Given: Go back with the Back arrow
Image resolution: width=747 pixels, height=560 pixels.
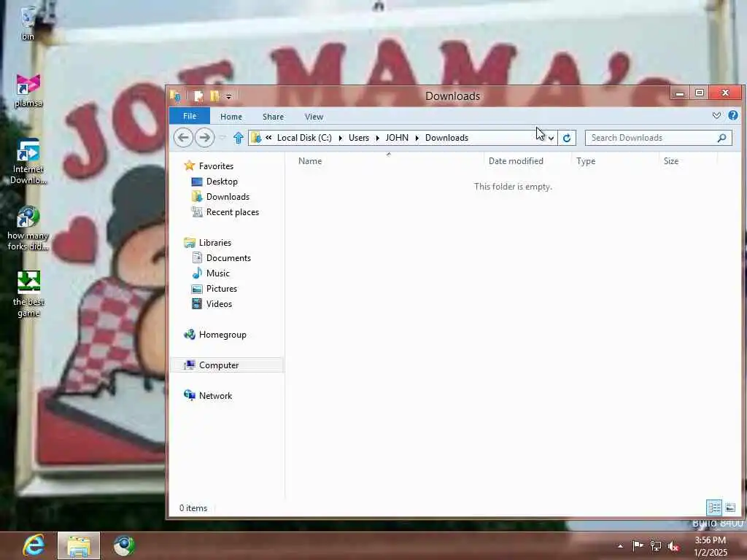Looking at the screenshot, I should [183, 138].
